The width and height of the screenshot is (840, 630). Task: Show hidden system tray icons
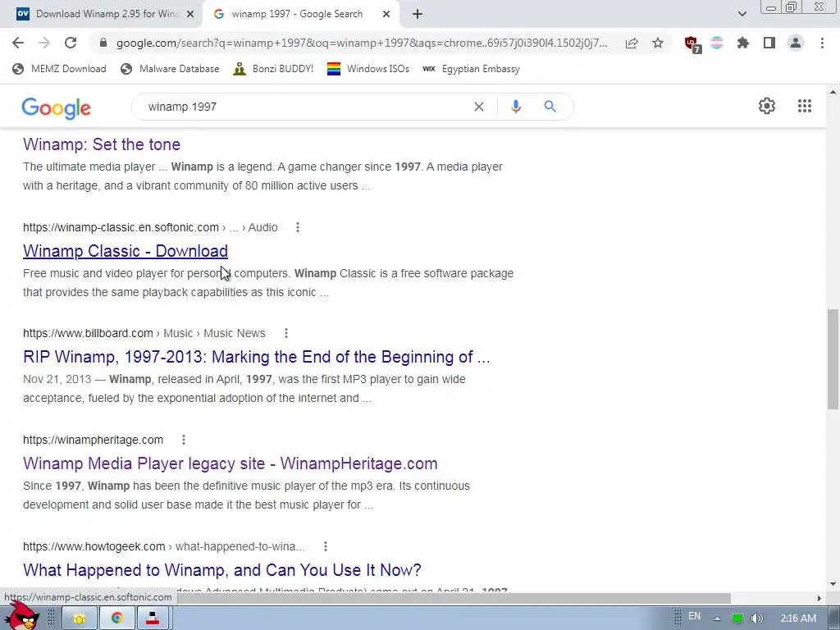click(717, 619)
